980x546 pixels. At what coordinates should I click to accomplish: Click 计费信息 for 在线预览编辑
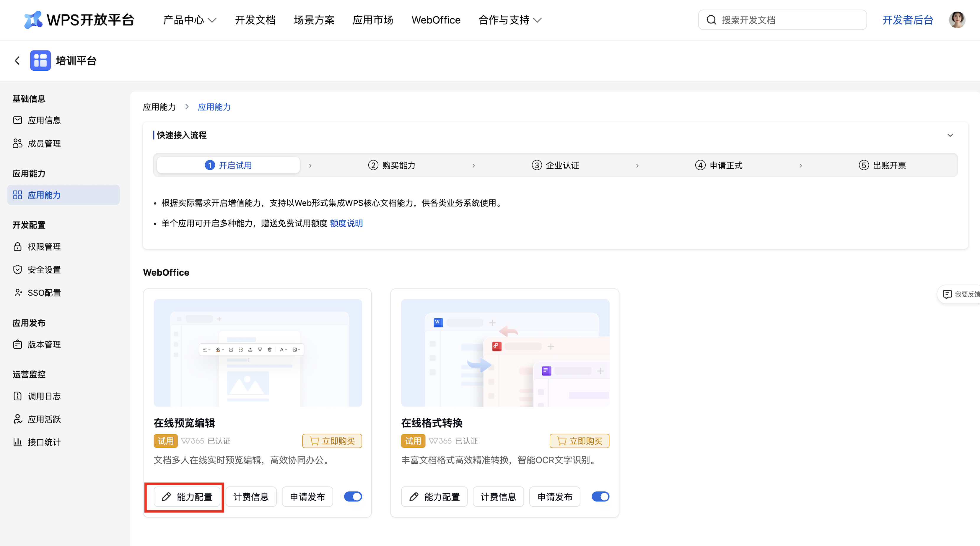pos(251,497)
